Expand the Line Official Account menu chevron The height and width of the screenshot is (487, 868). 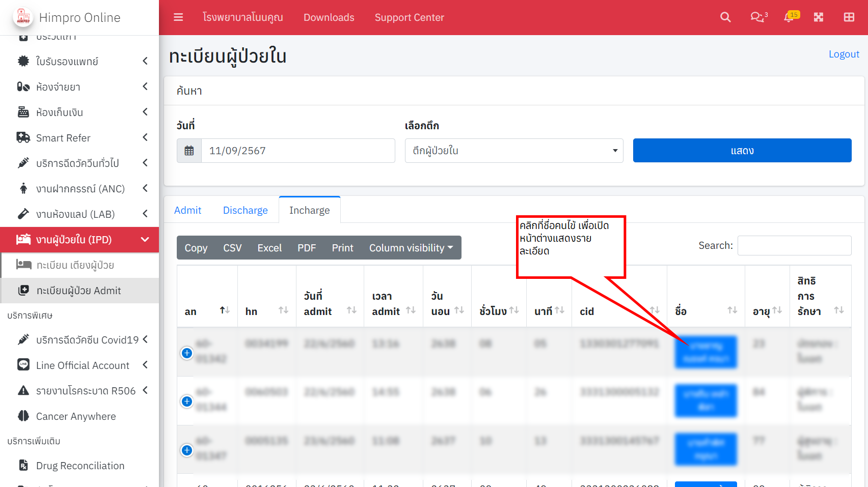tap(145, 365)
